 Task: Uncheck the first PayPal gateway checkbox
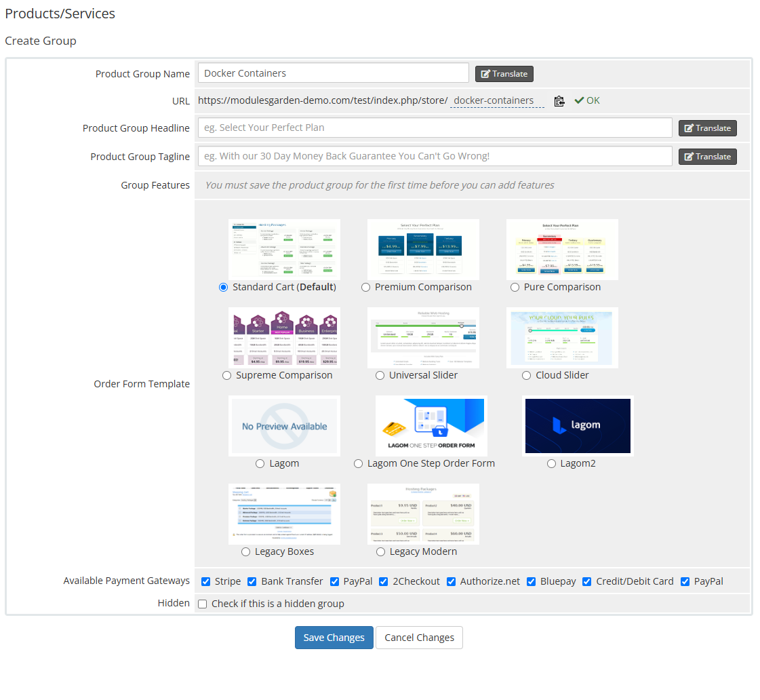coord(334,582)
